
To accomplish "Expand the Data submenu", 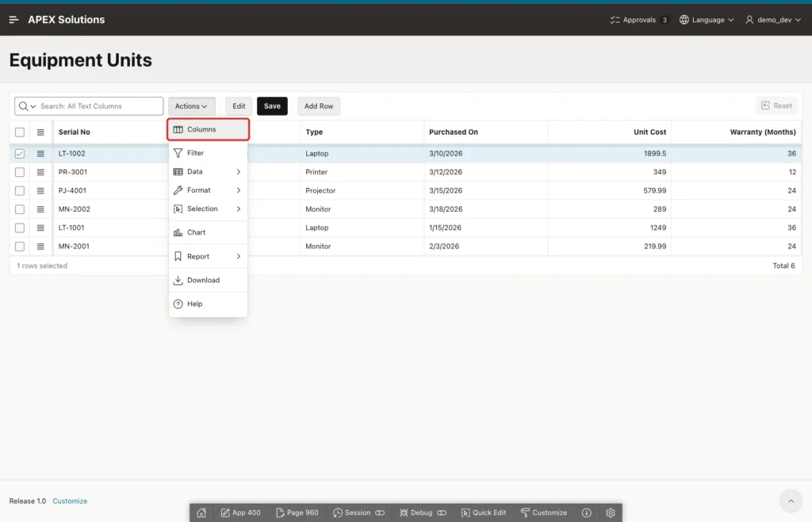I will (x=208, y=172).
